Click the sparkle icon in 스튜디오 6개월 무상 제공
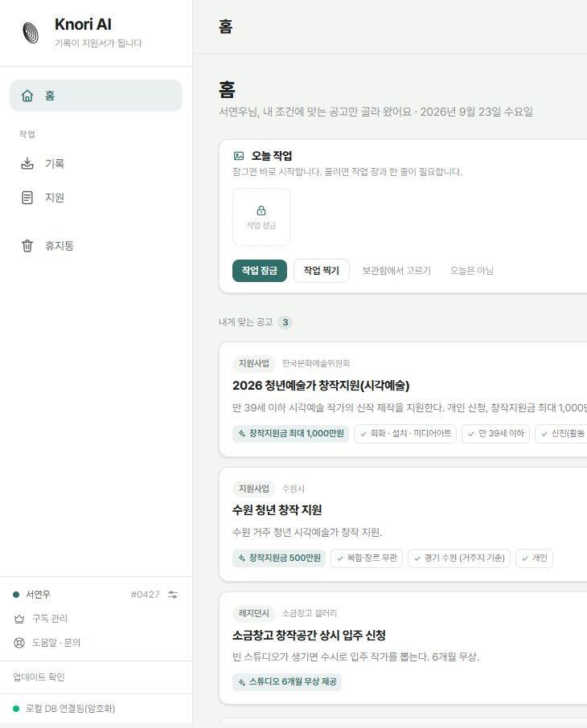This screenshot has height=728, width=587. [x=242, y=682]
